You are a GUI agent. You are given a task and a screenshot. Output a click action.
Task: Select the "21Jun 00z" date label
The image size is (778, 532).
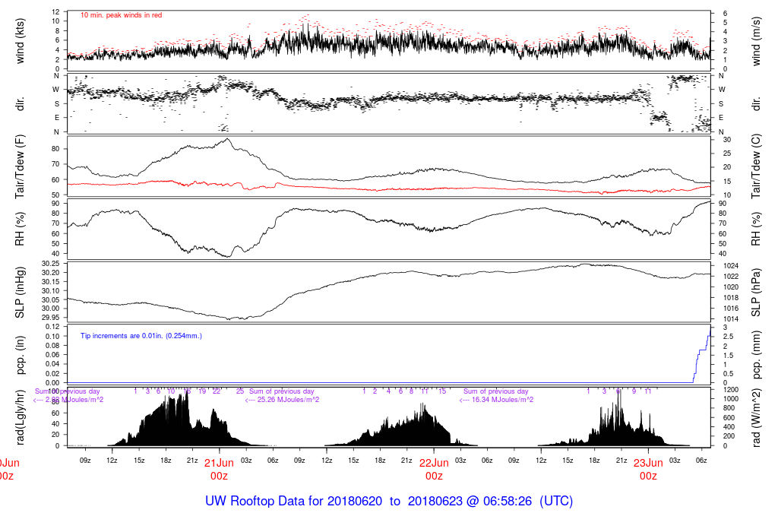pos(219,470)
